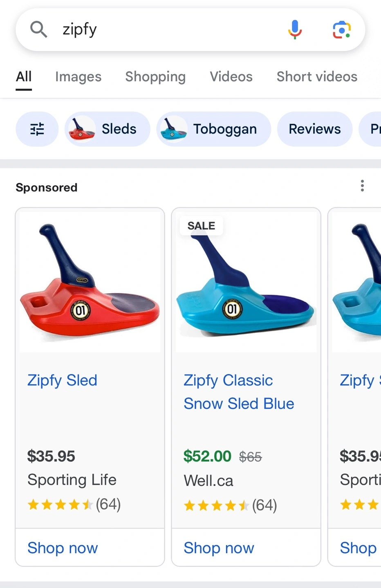Click Shop now for Well.ca sled
The image size is (381, 588).
[x=219, y=548]
